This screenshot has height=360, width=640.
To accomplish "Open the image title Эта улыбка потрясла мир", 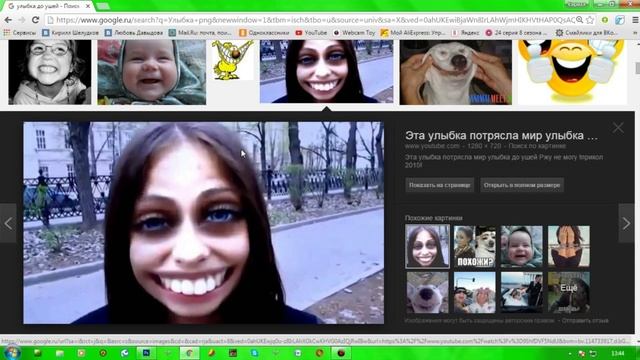I will coord(501,136).
